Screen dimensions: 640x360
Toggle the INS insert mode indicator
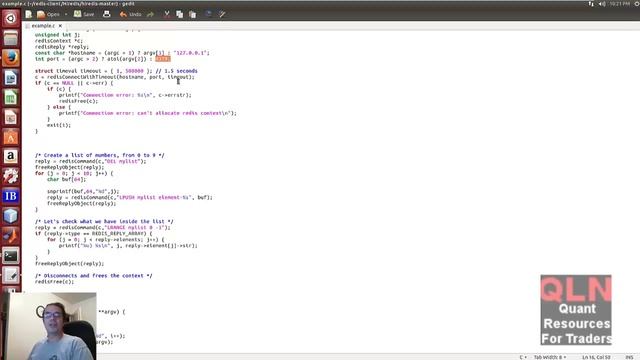click(x=629, y=357)
